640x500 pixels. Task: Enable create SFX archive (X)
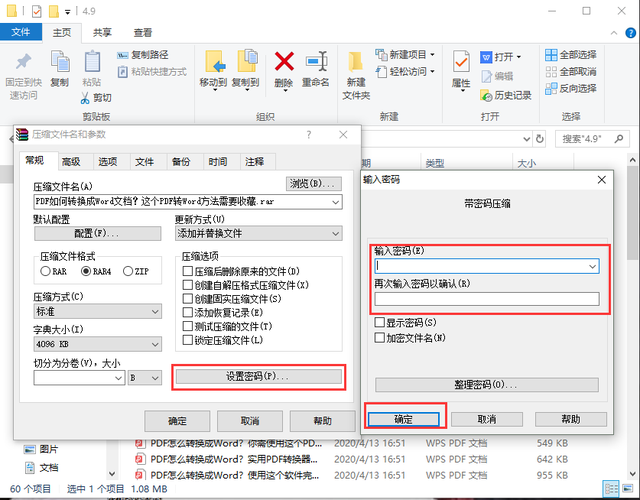pyautogui.click(x=188, y=285)
